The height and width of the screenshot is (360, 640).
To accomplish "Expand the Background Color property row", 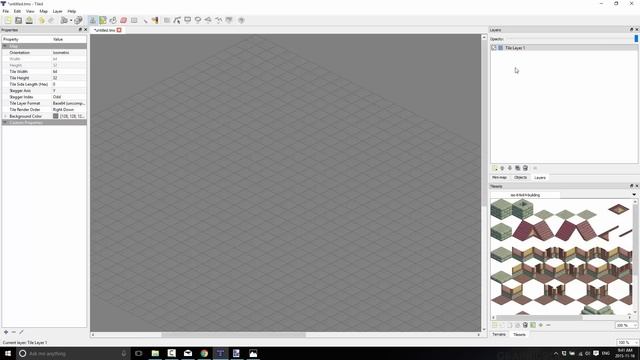I will click(x=5, y=116).
